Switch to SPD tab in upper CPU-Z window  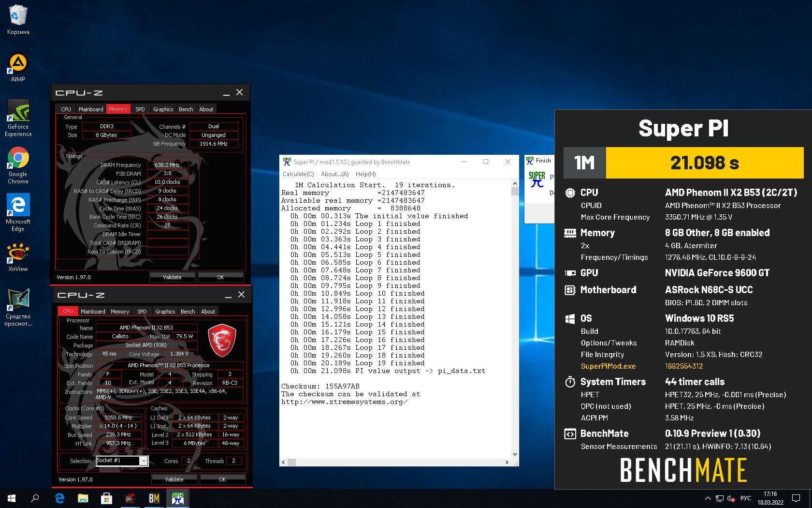[140, 109]
